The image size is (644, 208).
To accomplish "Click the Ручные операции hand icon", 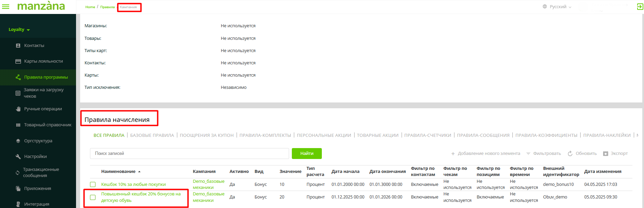I will (x=18, y=109).
